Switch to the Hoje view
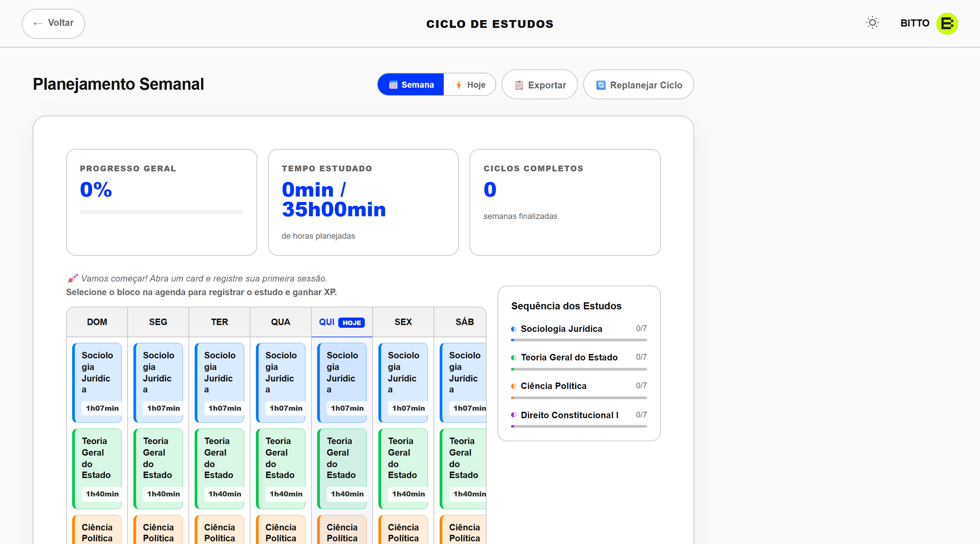This screenshot has width=980, height=544. [x=470, y=85]
